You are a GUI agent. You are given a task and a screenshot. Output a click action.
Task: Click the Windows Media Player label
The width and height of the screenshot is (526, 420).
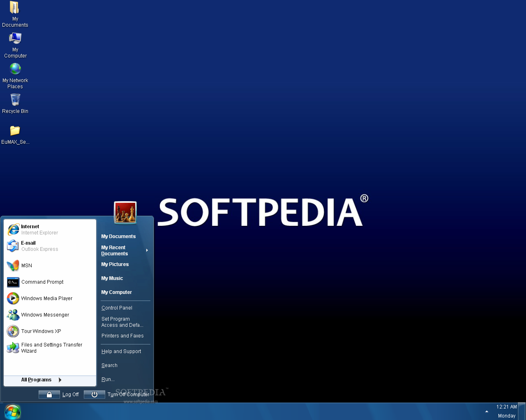coord(47,298)
